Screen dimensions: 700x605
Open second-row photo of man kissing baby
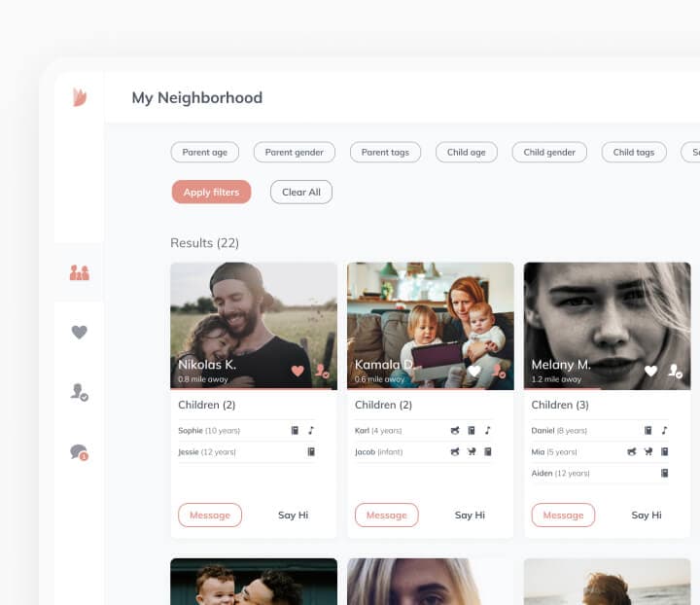254,582
